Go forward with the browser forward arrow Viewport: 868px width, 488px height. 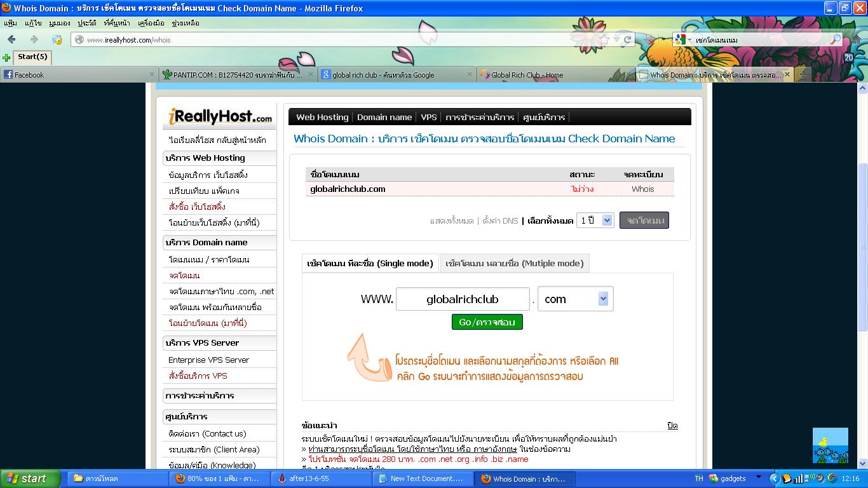click(34, 39)
